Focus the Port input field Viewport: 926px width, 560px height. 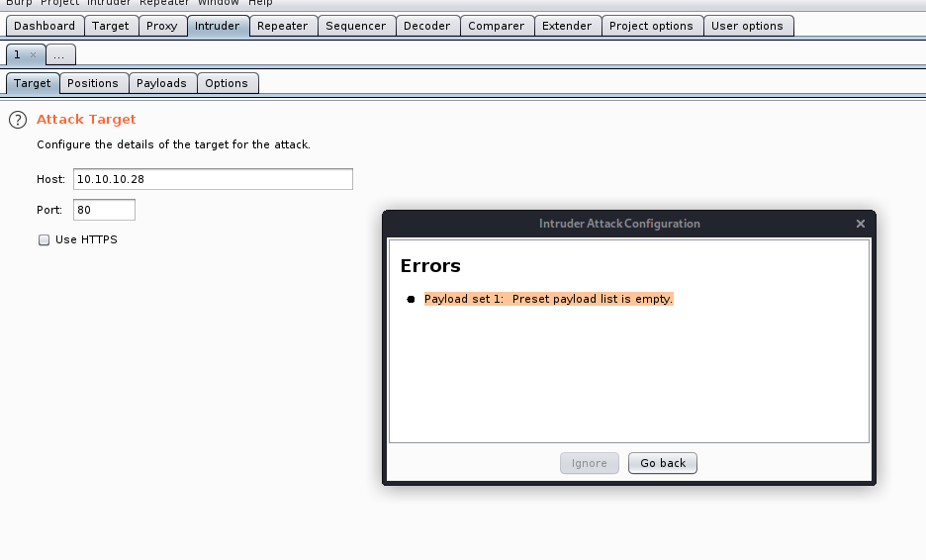click(104, 210)
